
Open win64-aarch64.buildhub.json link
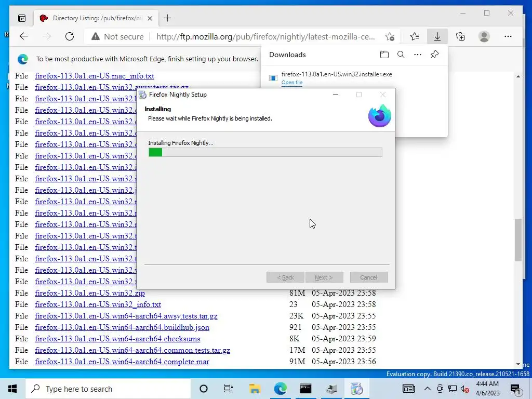(122, 327)
